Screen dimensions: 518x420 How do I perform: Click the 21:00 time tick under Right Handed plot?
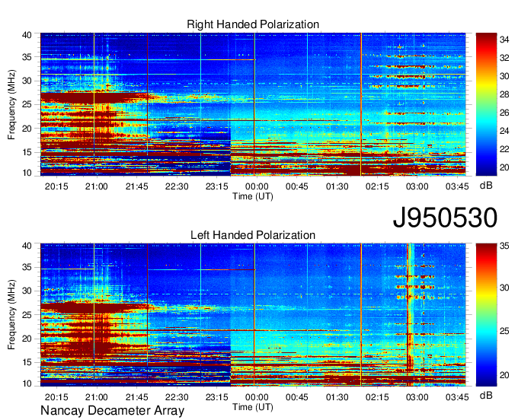click(x=97, y=186)
